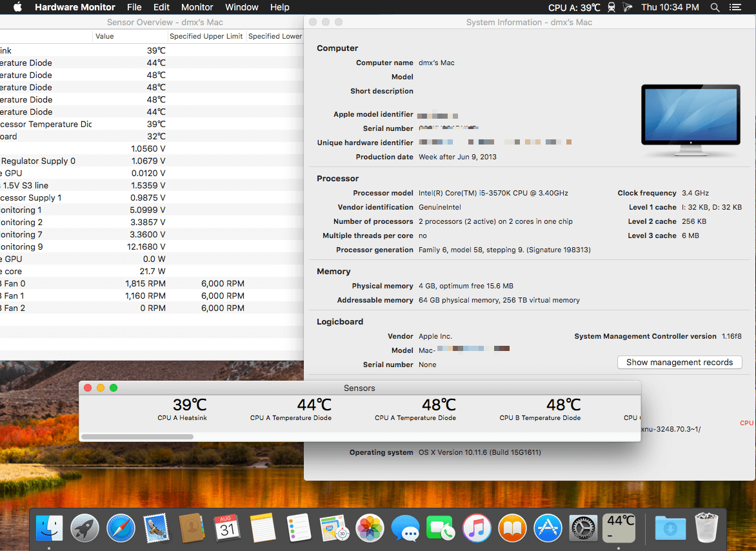Launch Safari from the dock
Screen dimensions: 756x551
click(121, 528)
